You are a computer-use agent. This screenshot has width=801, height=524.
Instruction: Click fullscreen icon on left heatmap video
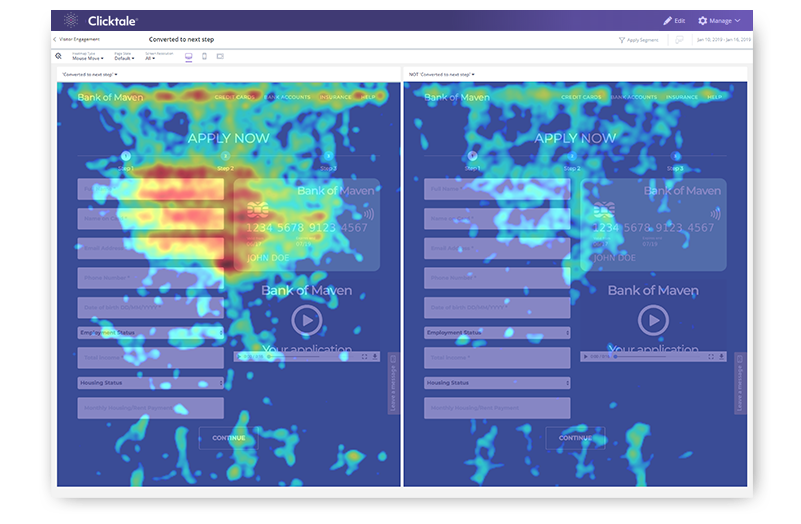(x=364, y=356)
